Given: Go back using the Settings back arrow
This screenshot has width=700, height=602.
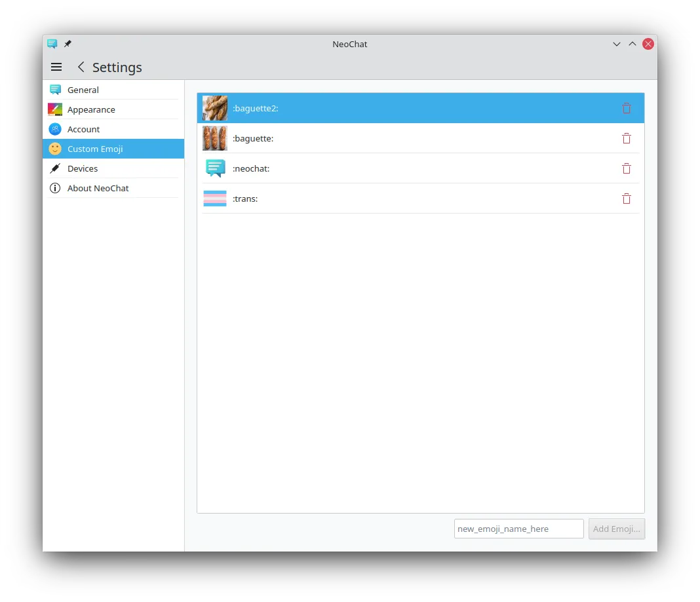Looking at the screenshot, I should click(81, 67).
